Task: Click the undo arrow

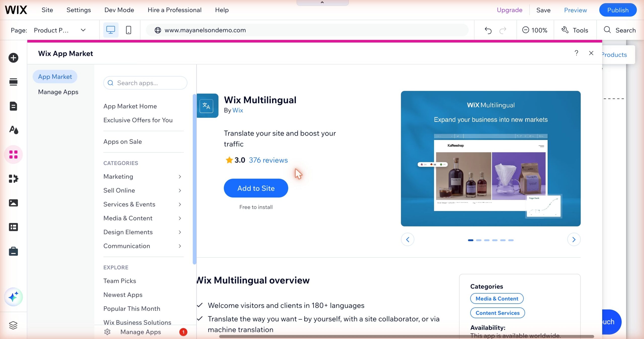Action: coord(488,30)
